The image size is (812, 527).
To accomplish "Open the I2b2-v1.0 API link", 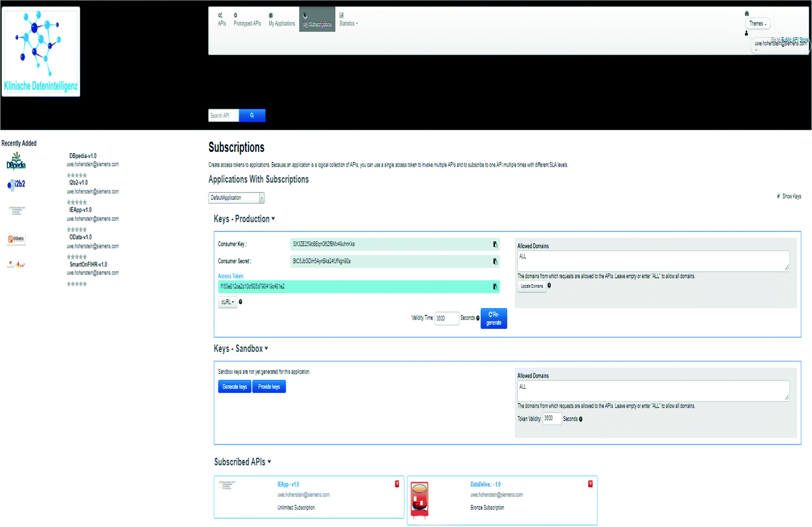I will (x=78, y=183).
